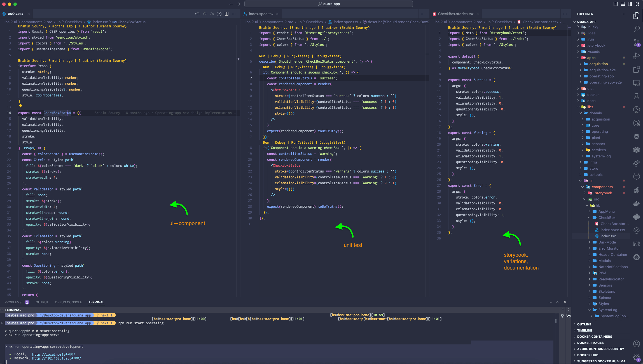The height and width of the screenshot is (364, 643).
Task: Collapse the CheckBox folder
Action: click(x=607, y=218)
